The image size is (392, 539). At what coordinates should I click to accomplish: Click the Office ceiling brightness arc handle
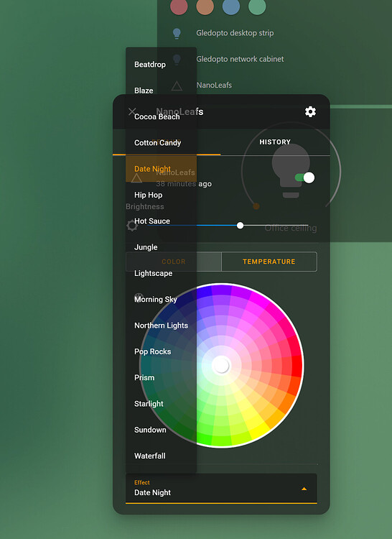click(x=256, y=206)
